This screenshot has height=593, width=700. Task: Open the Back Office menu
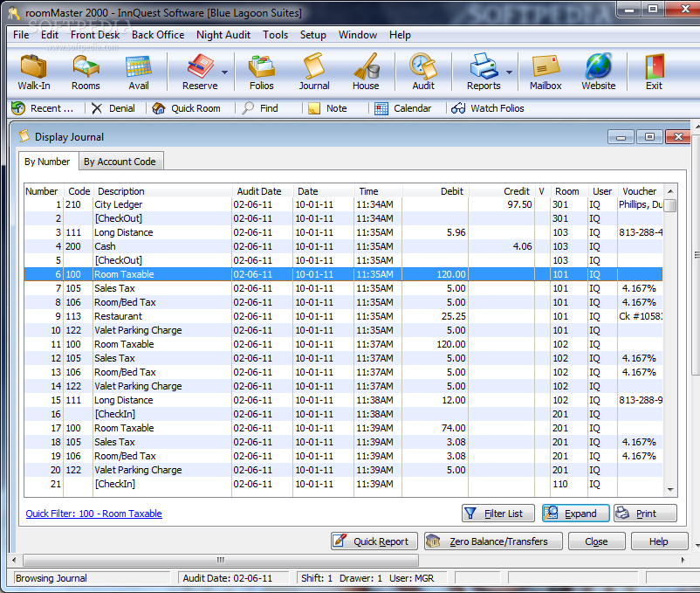pos(158,35)
